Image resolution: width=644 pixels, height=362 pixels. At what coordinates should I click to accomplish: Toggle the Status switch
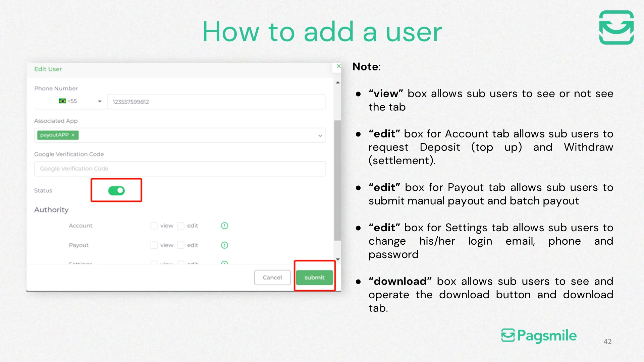pyautogui.click(x=116, y=190)
